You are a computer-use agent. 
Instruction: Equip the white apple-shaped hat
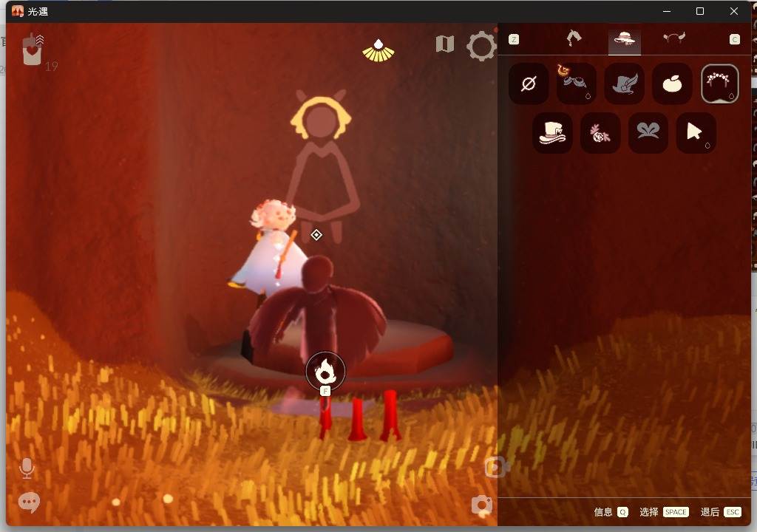coord(672,83)
